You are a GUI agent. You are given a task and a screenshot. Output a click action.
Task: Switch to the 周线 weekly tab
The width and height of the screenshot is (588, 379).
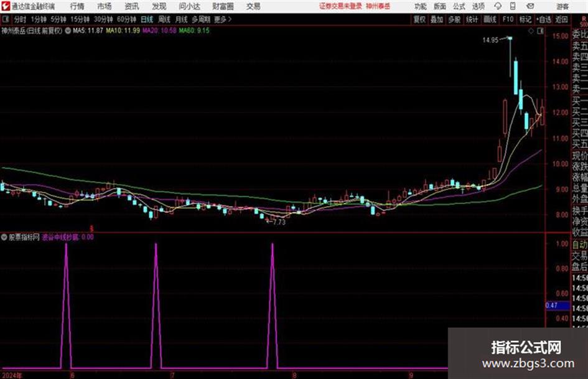pos(164,19)
